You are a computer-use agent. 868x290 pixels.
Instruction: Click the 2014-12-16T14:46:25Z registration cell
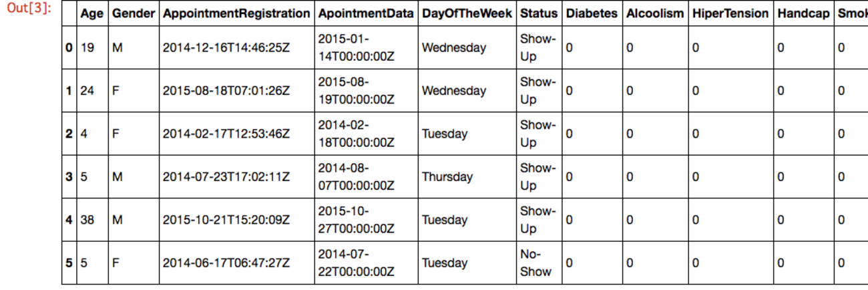click(x=226, y=48)
